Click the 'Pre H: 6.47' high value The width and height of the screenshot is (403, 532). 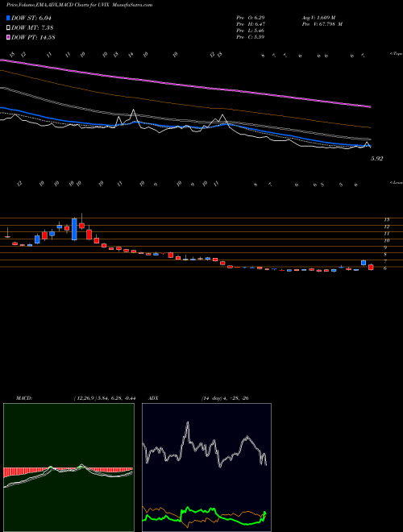pyautogui.click(x=251, y=24)
